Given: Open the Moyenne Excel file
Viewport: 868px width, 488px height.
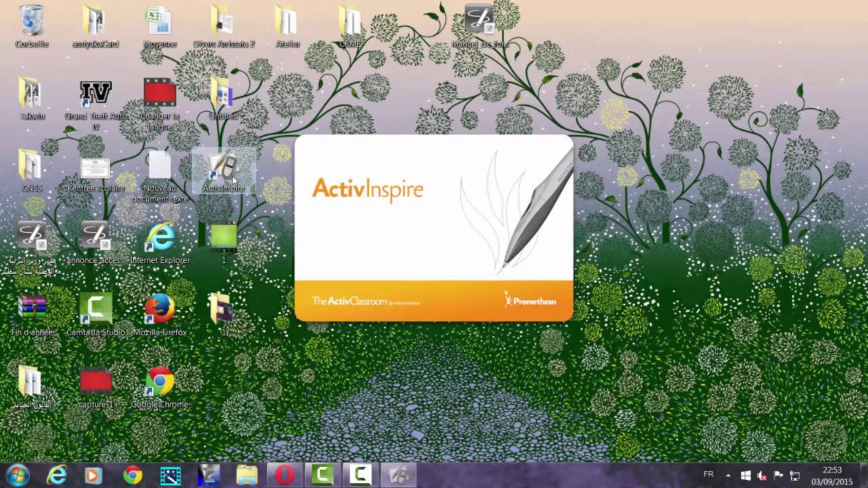Looking at the screenshot, I should [160, 26].
